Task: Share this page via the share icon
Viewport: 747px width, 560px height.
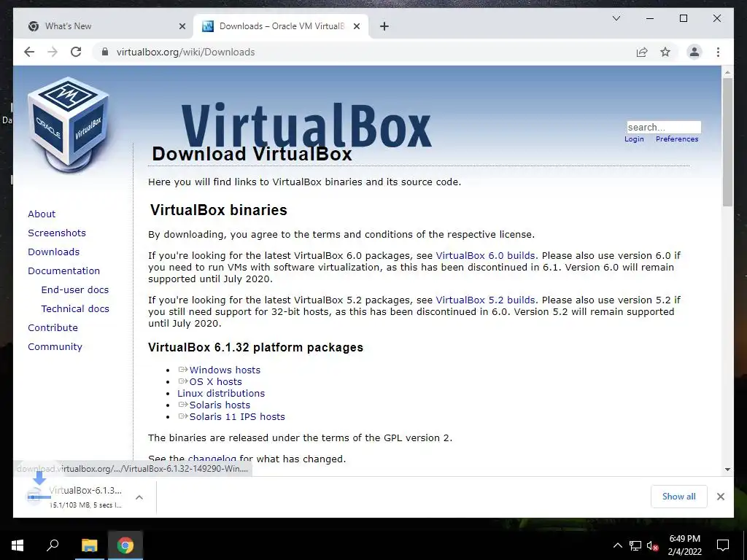Action: tap(642, 52)
